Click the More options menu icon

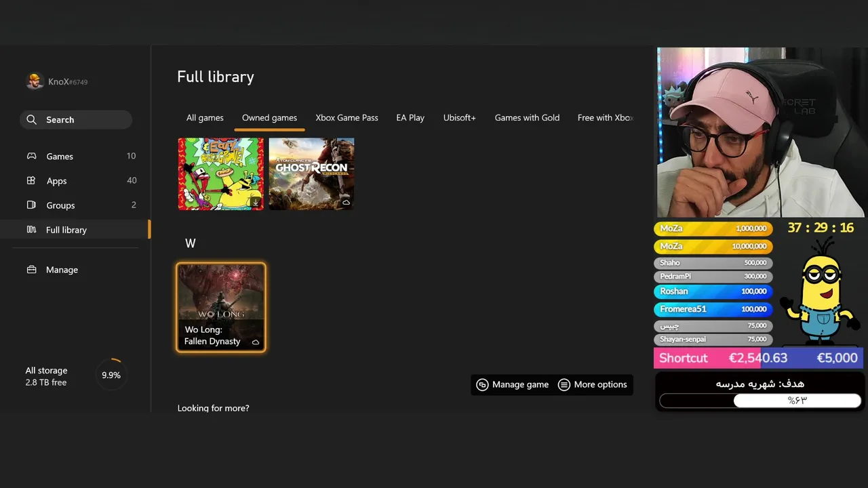point(564,384)
